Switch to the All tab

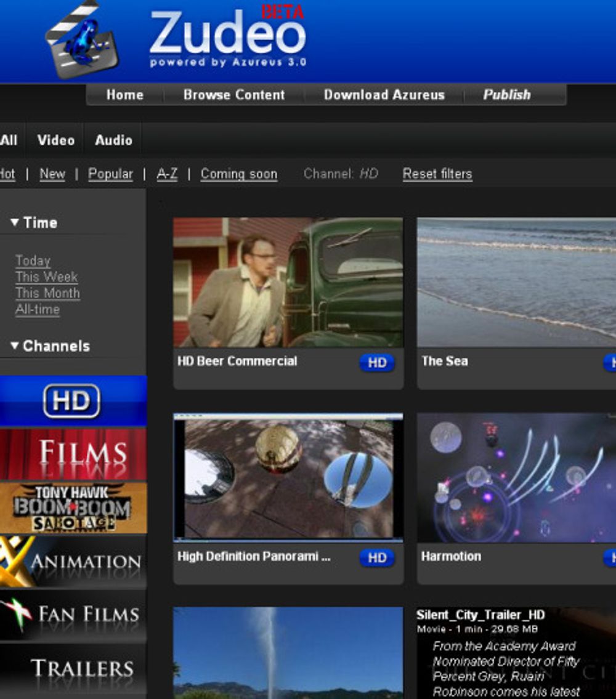point(9,140)
